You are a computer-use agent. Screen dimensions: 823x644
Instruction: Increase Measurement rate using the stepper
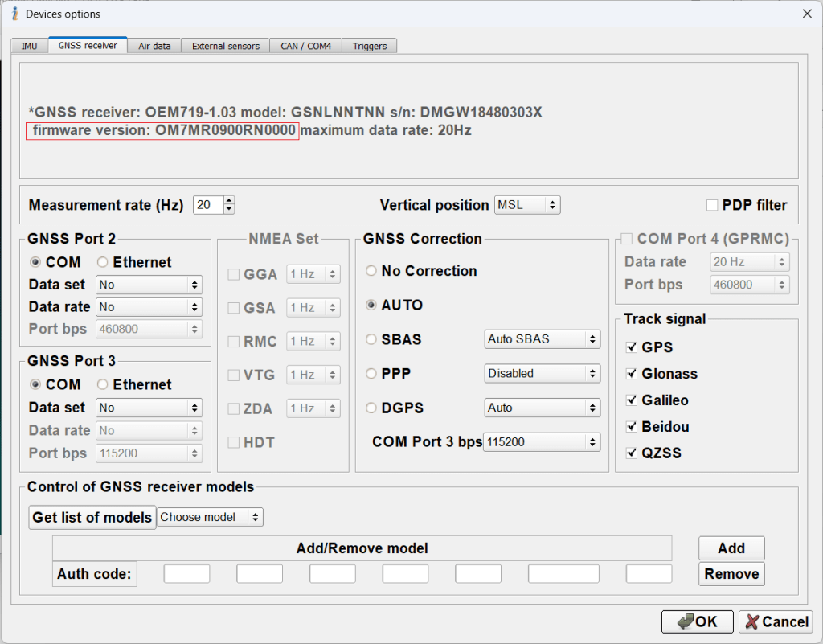coord(227,200)
